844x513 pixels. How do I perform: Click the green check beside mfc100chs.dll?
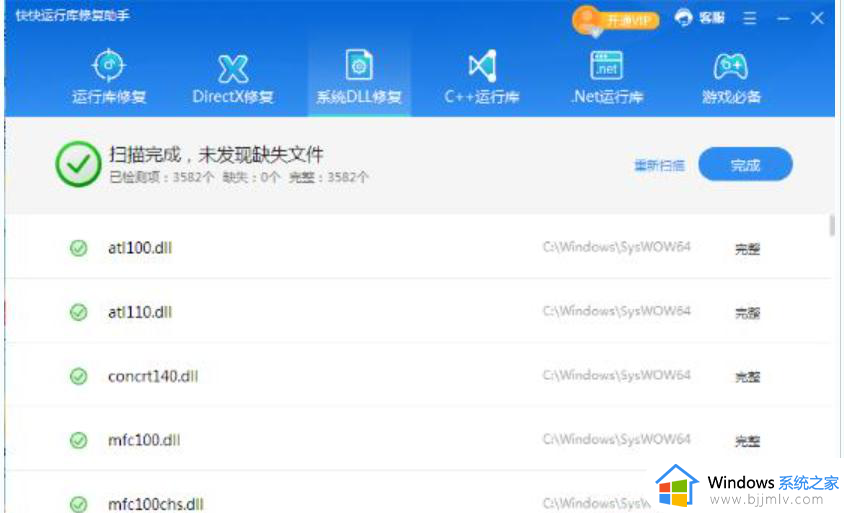coord(79,504)
